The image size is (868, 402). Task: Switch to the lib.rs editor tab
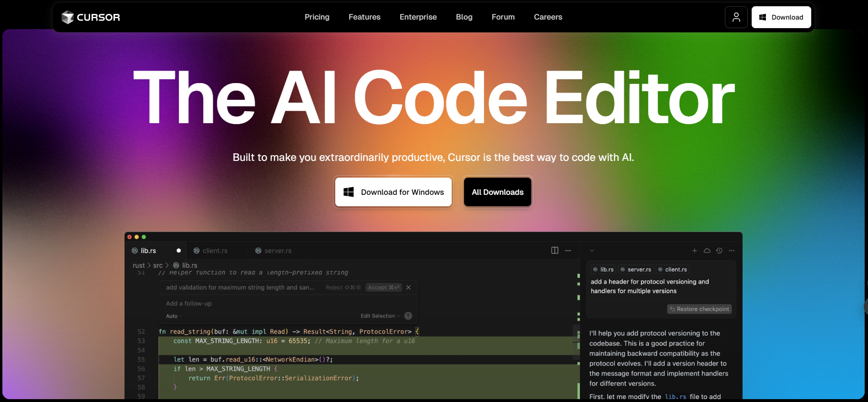pos(155,251)
